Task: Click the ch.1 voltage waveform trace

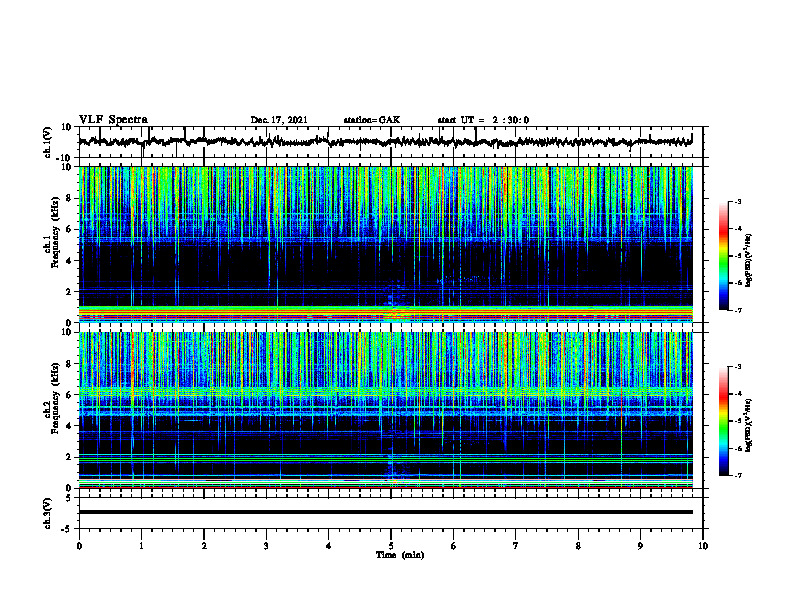Action: coord(385,142)
